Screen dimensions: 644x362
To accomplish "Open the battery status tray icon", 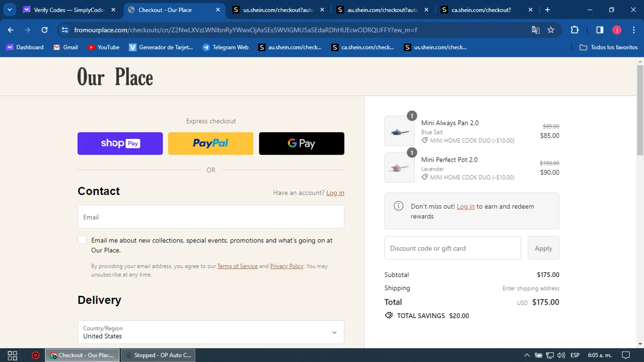I will coord(538,355).
